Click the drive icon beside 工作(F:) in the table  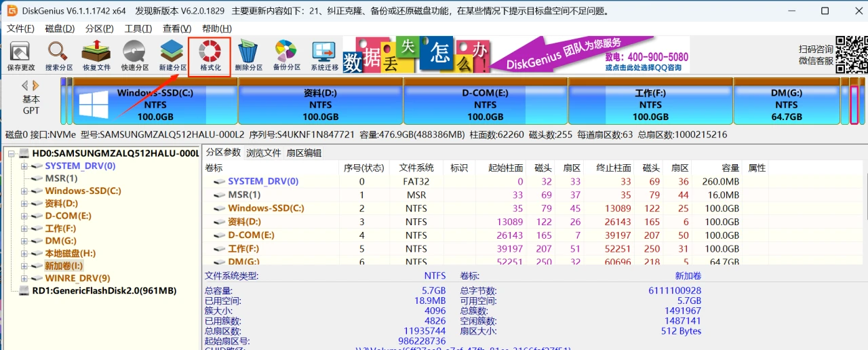219,250
